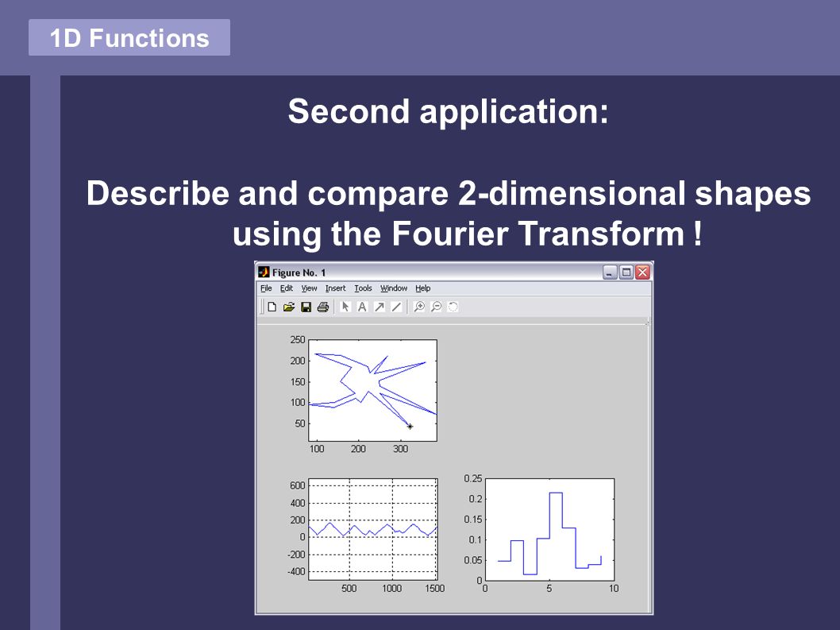
Task: Open the File menu
Action: [266, 288]
